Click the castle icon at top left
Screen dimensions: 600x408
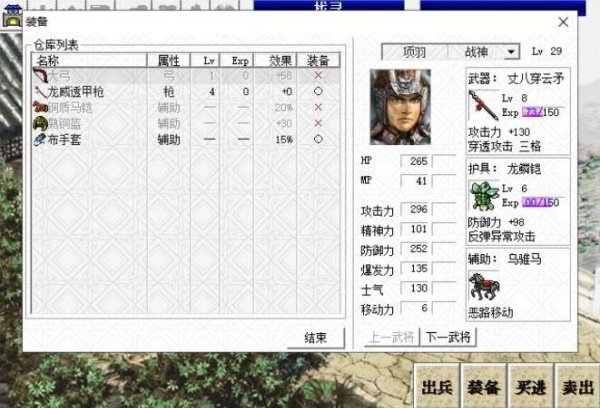coord(12,16)
